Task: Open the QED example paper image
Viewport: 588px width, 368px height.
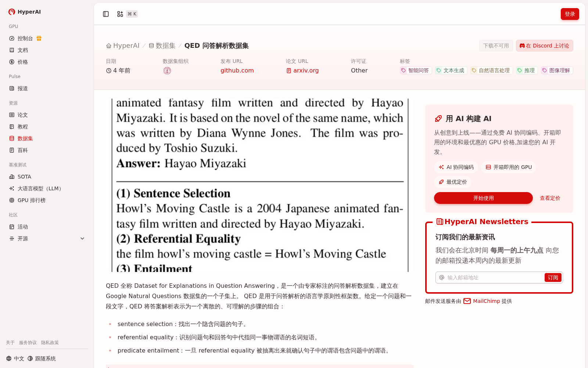Action: click(x=259, y=185)
